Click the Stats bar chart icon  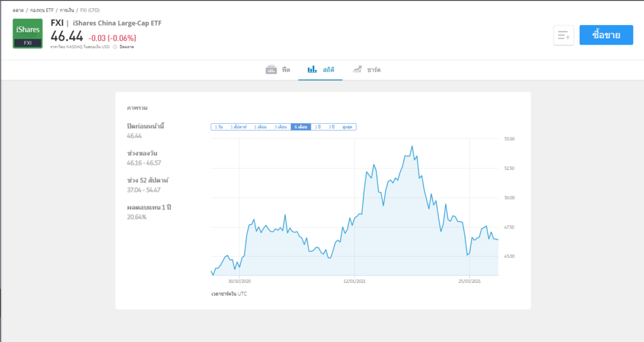312,69
